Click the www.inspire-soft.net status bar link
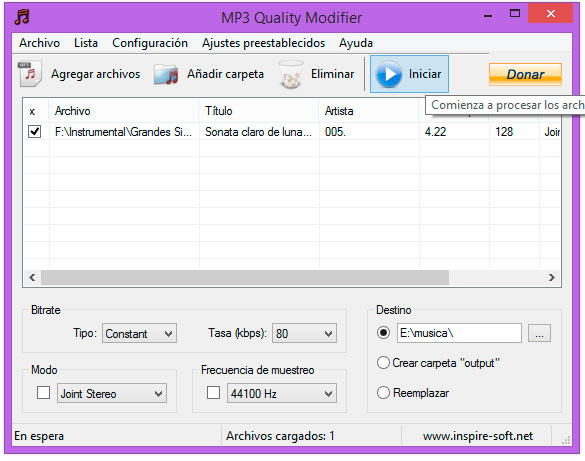 pyautogui.click(x=478, y=436)
